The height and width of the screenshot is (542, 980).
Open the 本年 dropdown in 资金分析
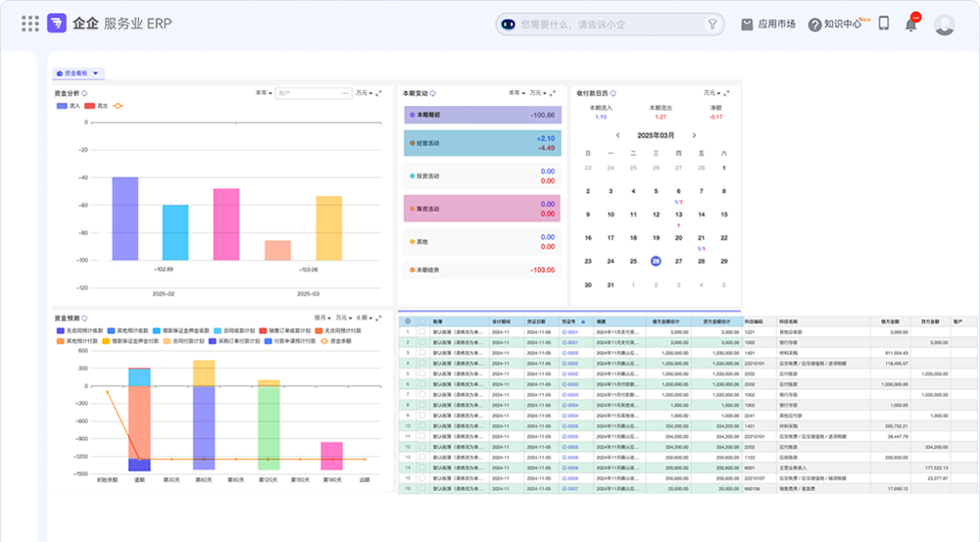pos(263,93)
